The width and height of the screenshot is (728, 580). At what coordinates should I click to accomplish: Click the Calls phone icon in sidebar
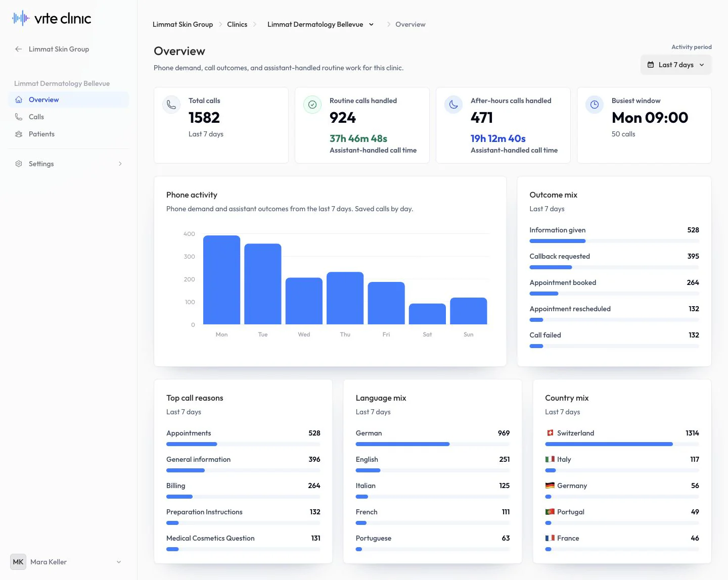[19, 117]
